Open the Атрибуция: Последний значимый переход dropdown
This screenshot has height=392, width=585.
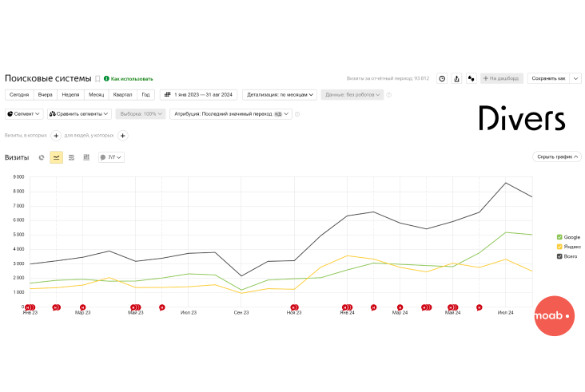(x=231, y=113)
